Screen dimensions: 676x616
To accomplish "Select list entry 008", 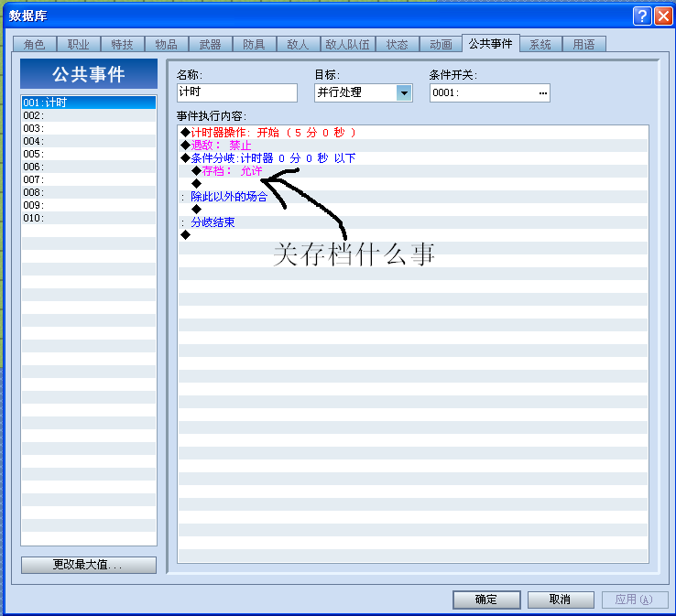I will pos(89,192).
